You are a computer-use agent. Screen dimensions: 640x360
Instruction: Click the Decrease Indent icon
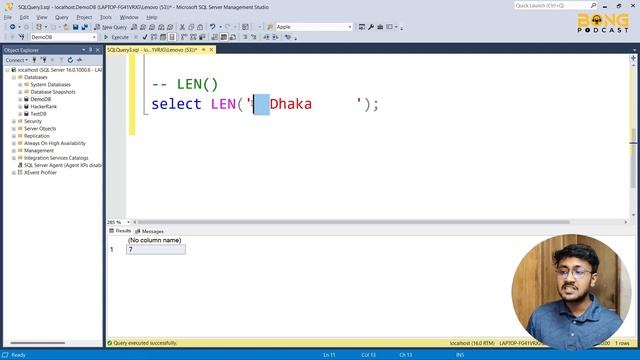266,37
